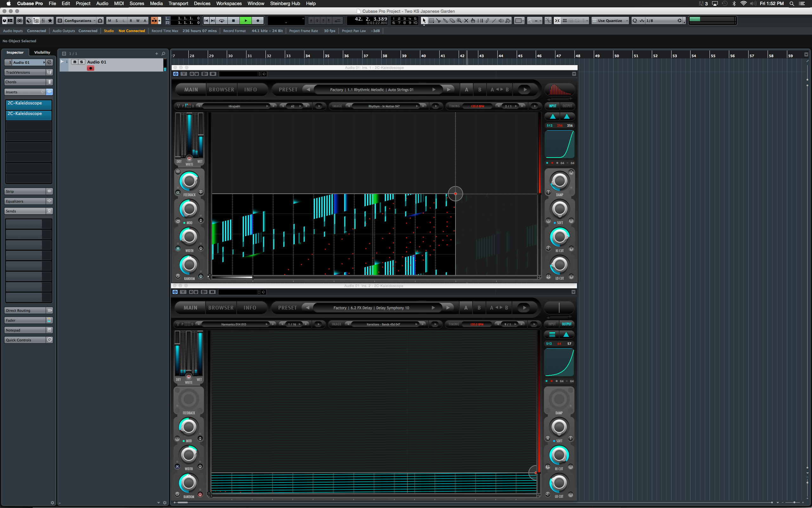Viewport: 812px width, 508px height.
Task: Add a track with the plus icon
Action: [x=156, y=53]
